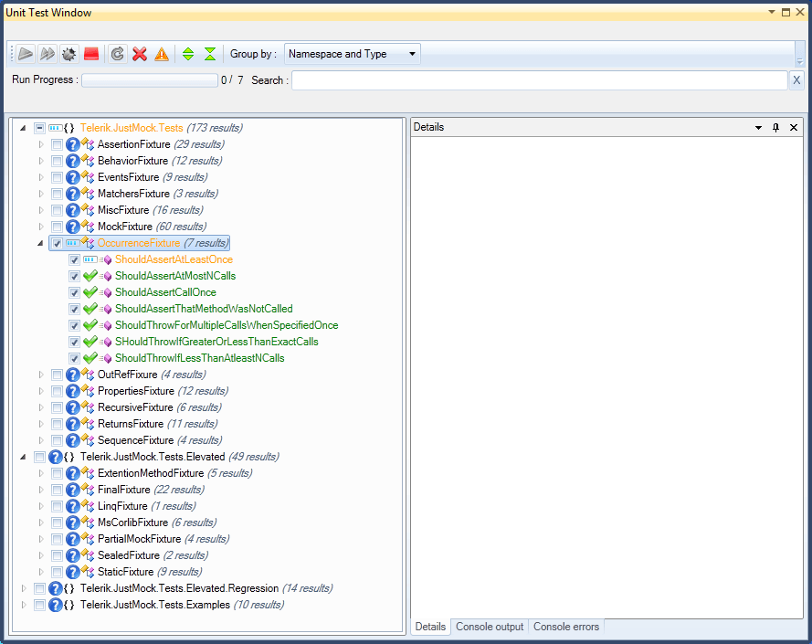The height and width of the screenshot is (644, 812).
Task: Stop the test run with the red square
Action: [x=91, y=54]
